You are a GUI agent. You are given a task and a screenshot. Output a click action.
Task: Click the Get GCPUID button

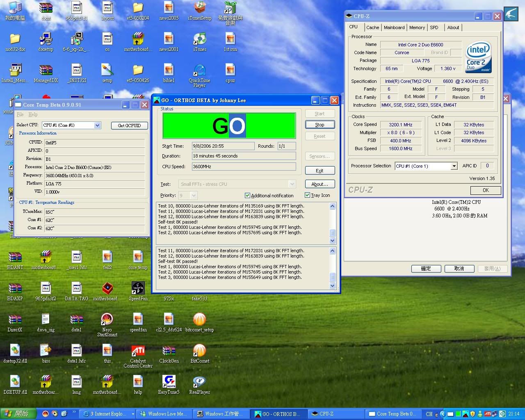coord(129,125)
